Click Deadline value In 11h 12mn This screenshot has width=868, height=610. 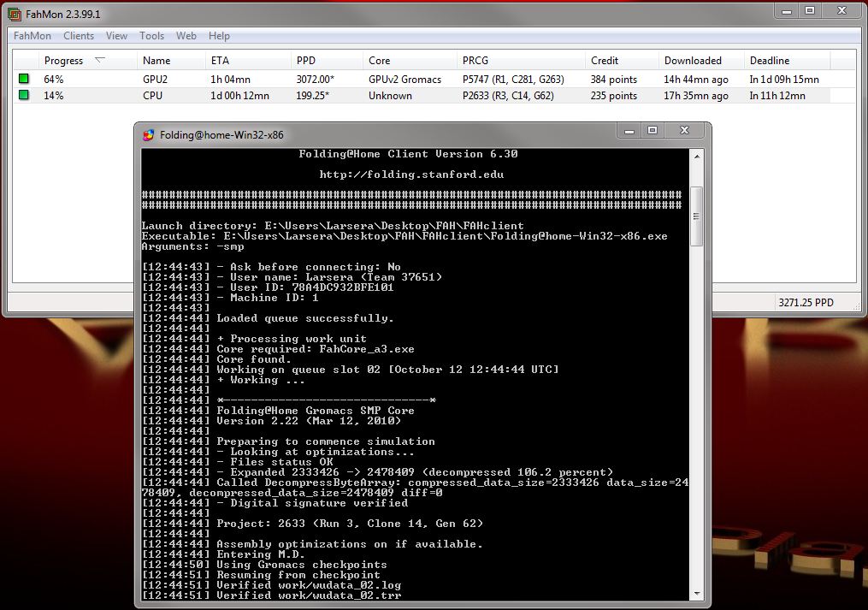point(777,95)
